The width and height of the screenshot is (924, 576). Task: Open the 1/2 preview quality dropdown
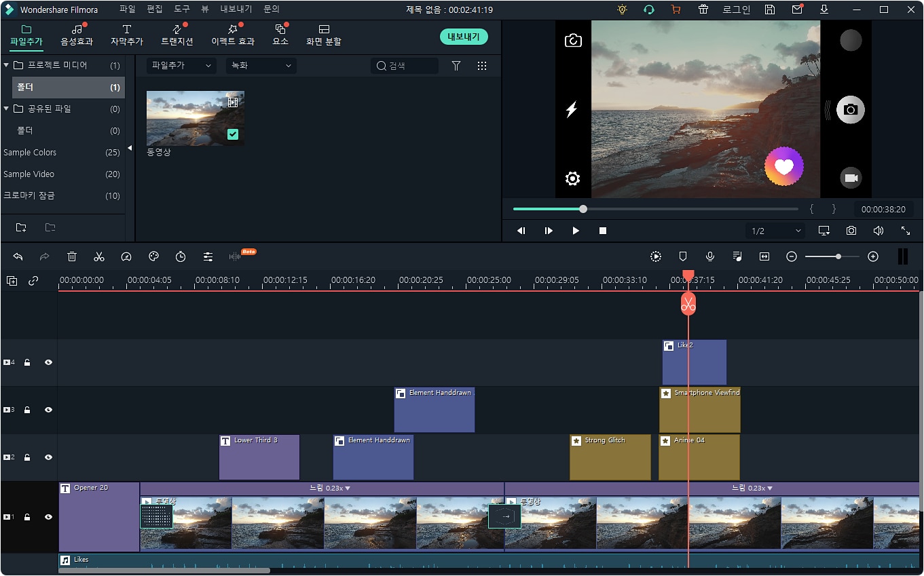775,231
